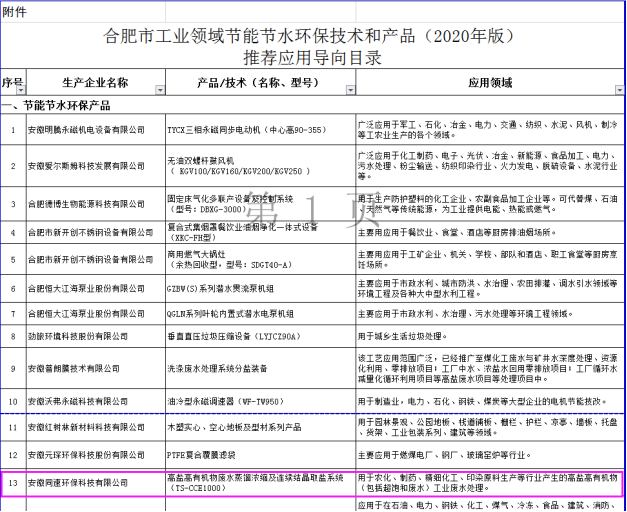Select product cell 油冷型永磁调速器（WF-TW950）
Screen dimensions: 627x512
point(261,401)
